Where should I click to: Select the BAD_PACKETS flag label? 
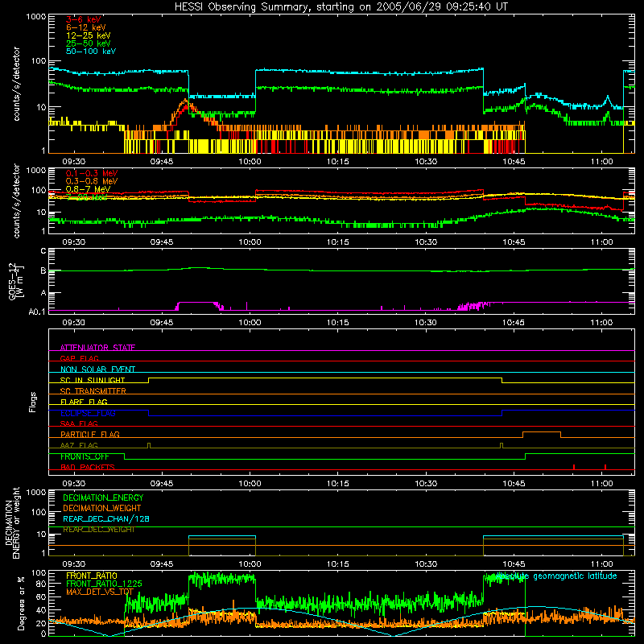pos(88,467)
